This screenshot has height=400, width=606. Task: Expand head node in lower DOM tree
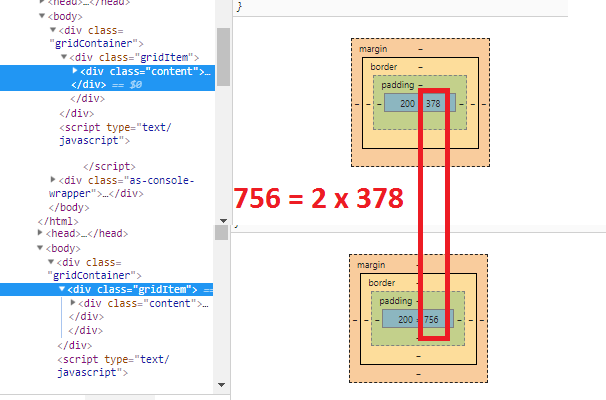click(x=40, y=233)
